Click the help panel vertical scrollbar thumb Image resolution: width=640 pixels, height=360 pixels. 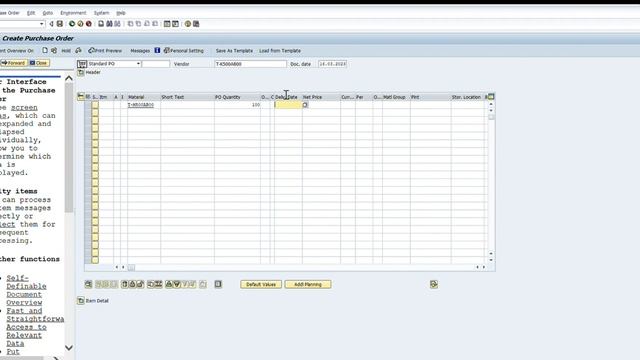[x=69, y=148]
